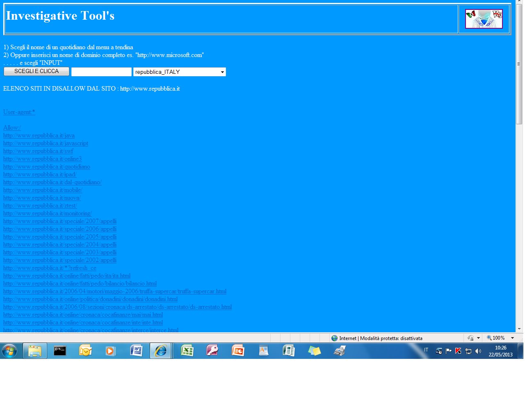525x420 pixels.
Task: Visit the repubblica.it/monitoring/ link
Action: 48,213
